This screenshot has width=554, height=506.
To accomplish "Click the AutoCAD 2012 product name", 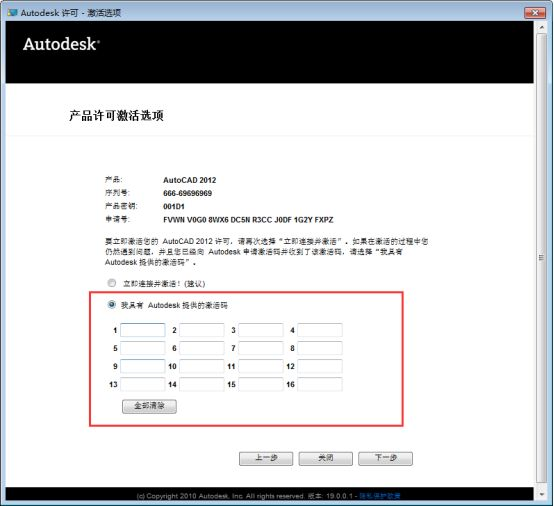I will [190, 180].
